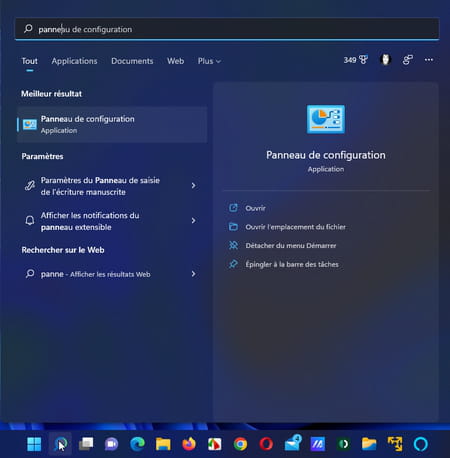Switch to the Applications tab
This screenshot has height=458, width=450.
coord(74,61)
